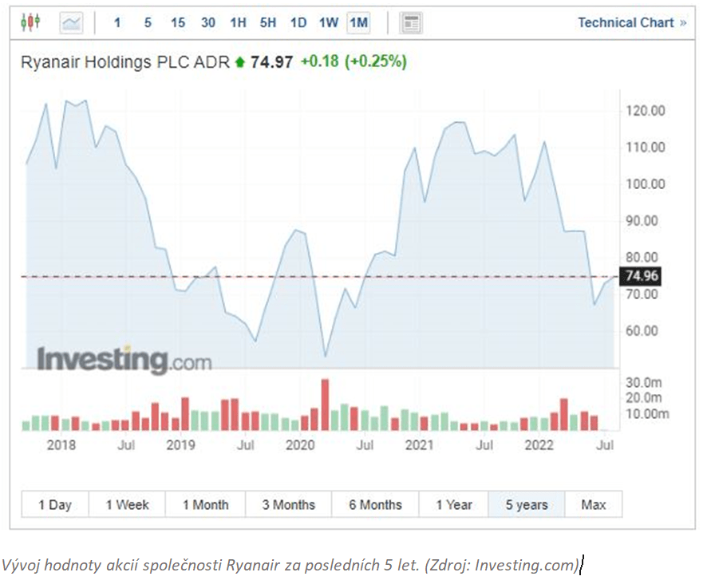This screenshot has height=588, width=711.
Task: Select the 5H interval
Action: (x=268, y=23)
